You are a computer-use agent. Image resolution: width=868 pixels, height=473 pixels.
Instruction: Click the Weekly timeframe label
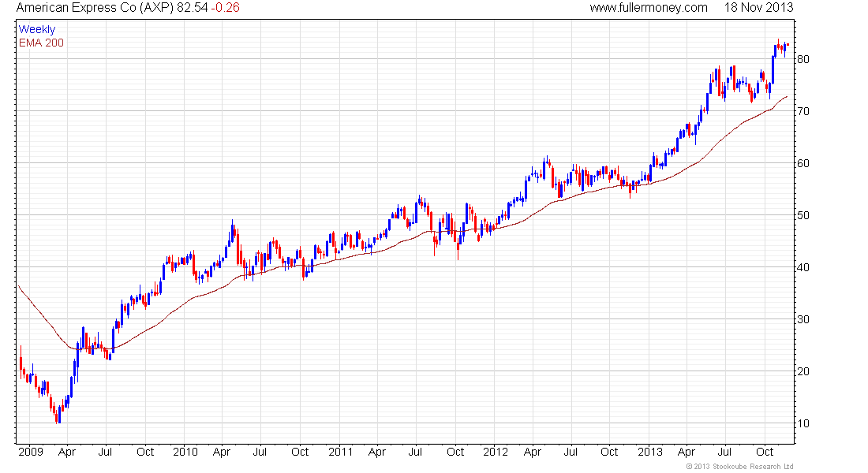click(37, 29)
